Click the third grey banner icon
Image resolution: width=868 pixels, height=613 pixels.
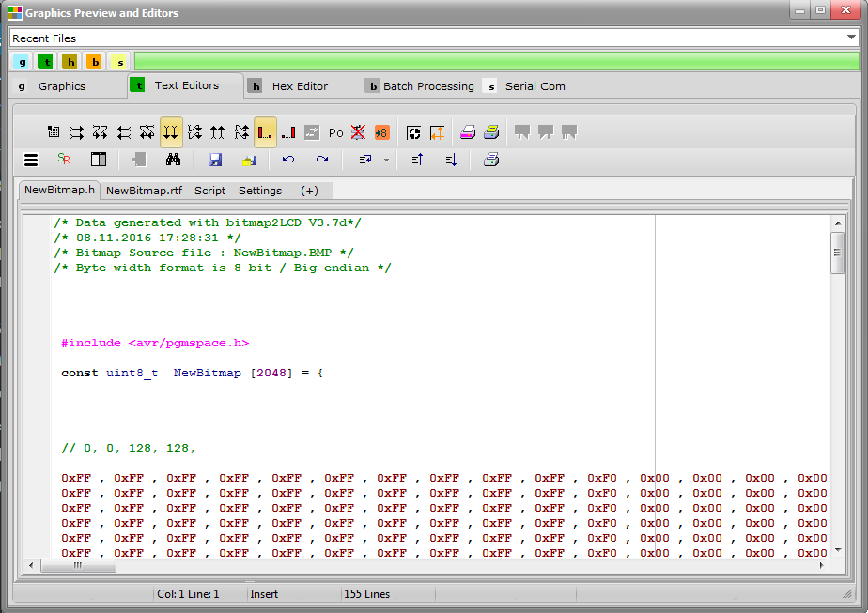click(x=569, y=132)
